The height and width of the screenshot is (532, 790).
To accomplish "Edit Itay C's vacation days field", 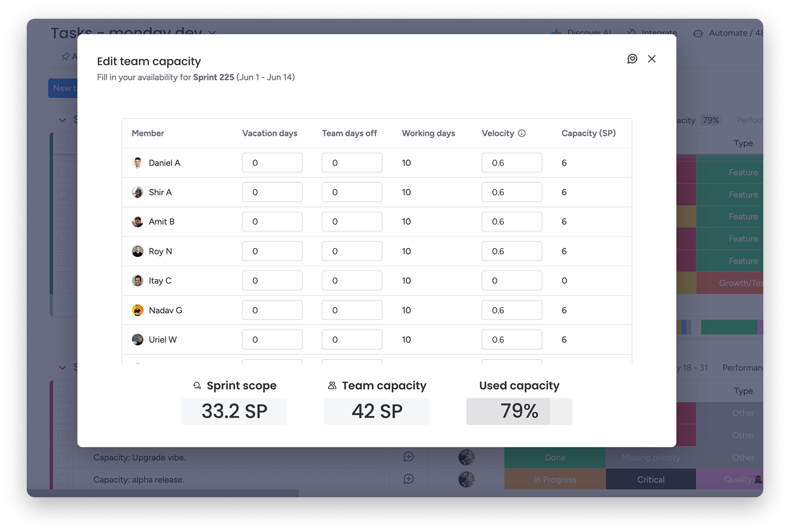I will click(272, 281).
